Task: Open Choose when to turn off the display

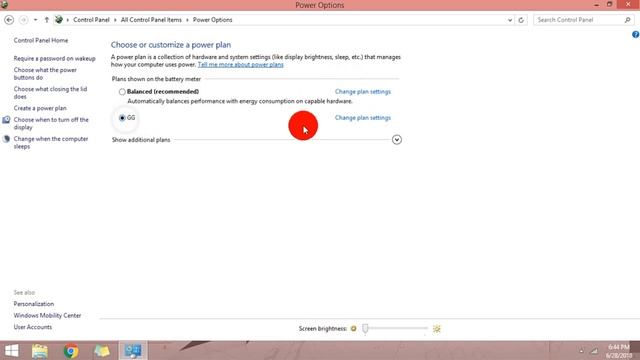Action: point(51,123)
